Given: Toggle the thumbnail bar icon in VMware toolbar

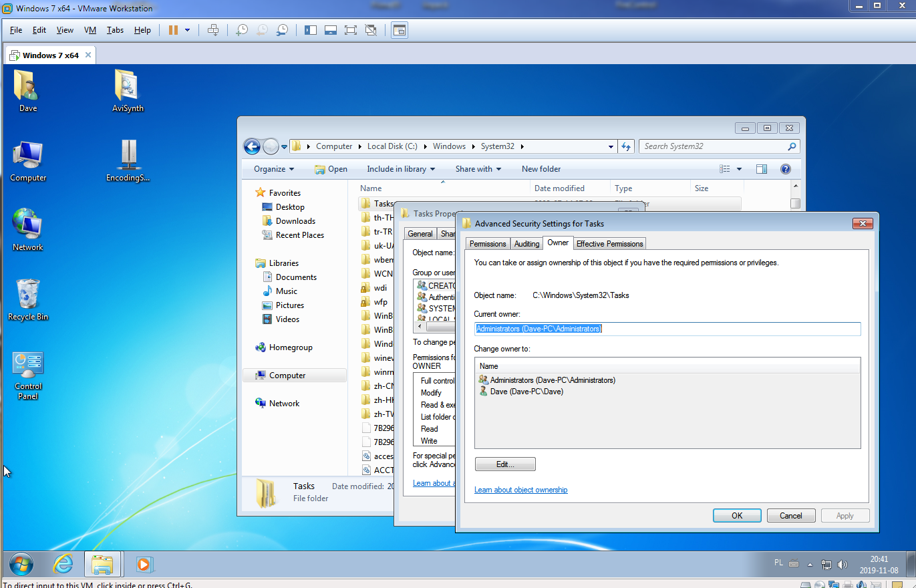Looking at the screenshot, I should pyautogui.click(x=331, y=30).
